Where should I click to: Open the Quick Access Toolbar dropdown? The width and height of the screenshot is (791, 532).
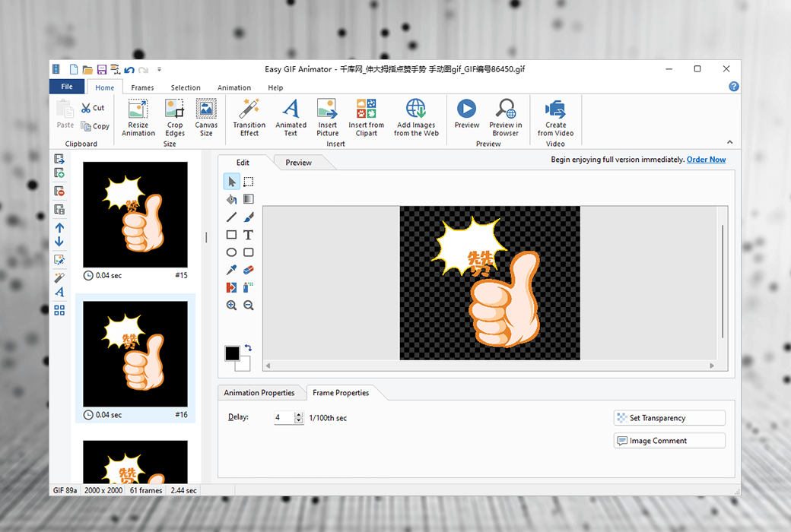159,69
